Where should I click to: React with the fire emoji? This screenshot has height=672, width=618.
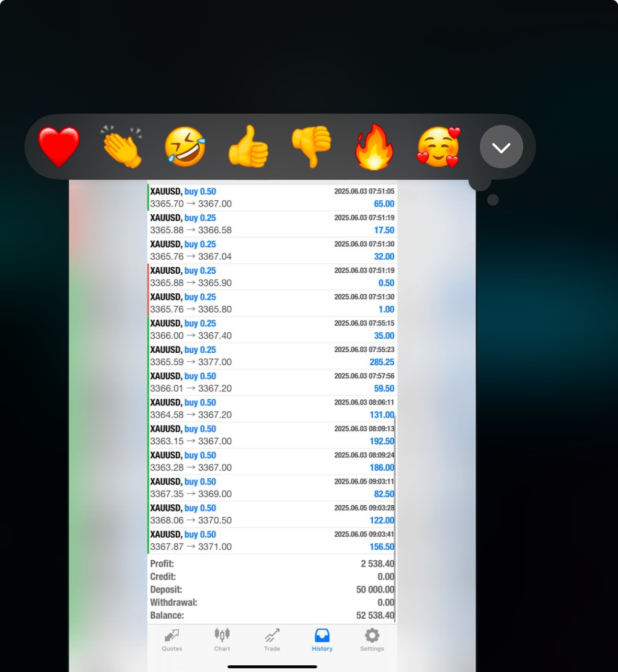(374, 147)
